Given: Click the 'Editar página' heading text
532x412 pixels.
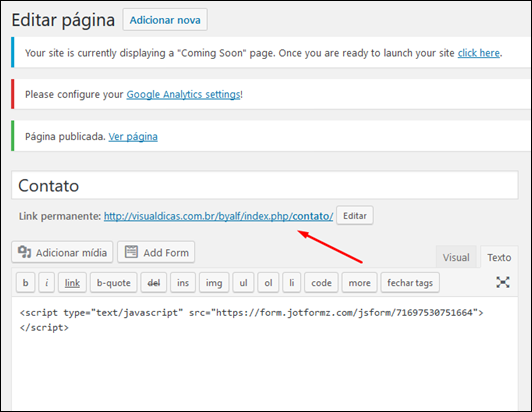Looking at the screenshot, I should click(x=63, y=20).
